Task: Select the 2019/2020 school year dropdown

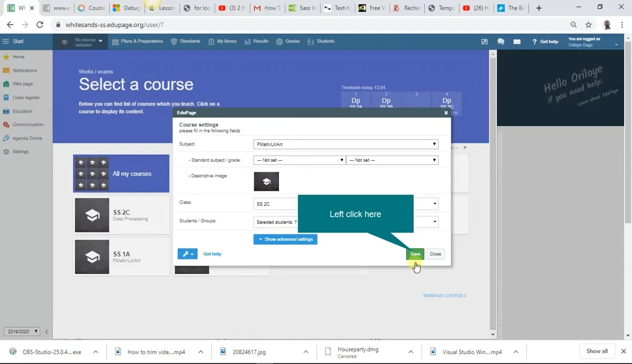Action: (22, 332)
